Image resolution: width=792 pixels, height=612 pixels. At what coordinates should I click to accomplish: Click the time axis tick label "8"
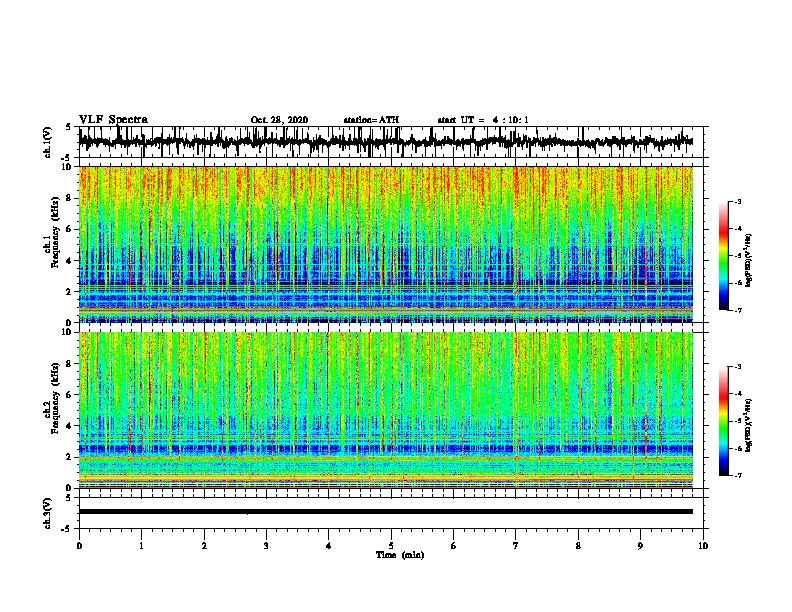tap(578, 546)
